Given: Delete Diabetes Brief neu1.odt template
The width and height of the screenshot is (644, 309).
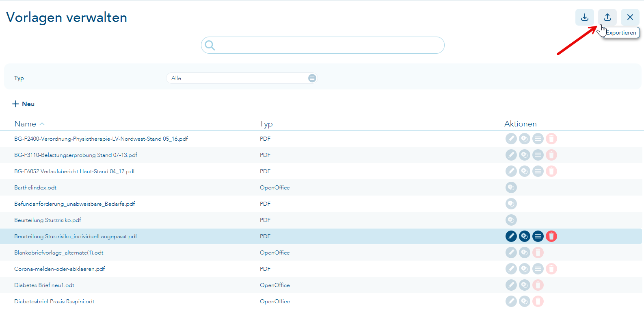Looking at the screenshot, I should 538,285.
